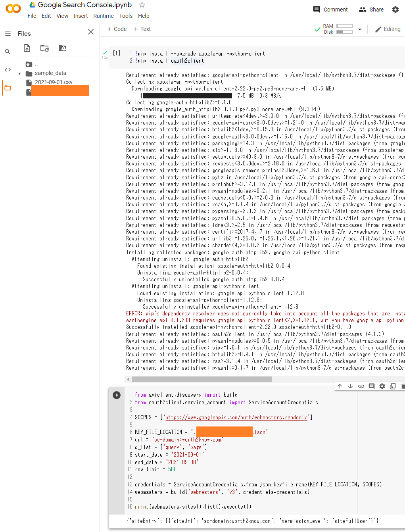Add a comment to the code cell
The image size is (405, 532).
pos(371,386)
